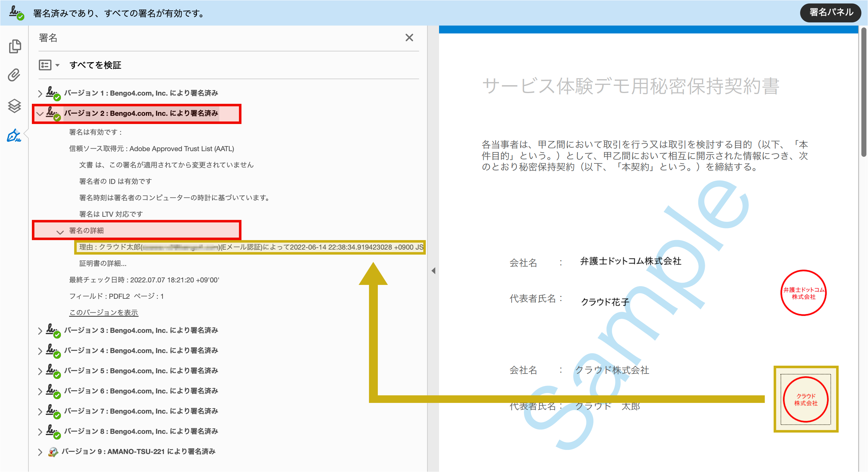Expand バージョン 9 AMANO-TSU-221 entry

(40, 452)
